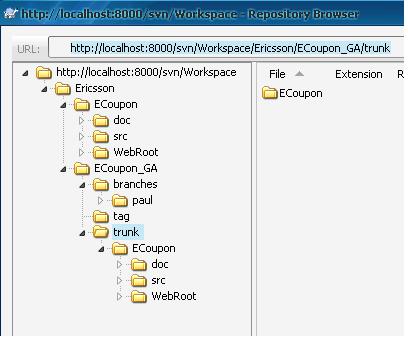
Task: Select src under trunk's ECoupon
Action: point(158,280)
